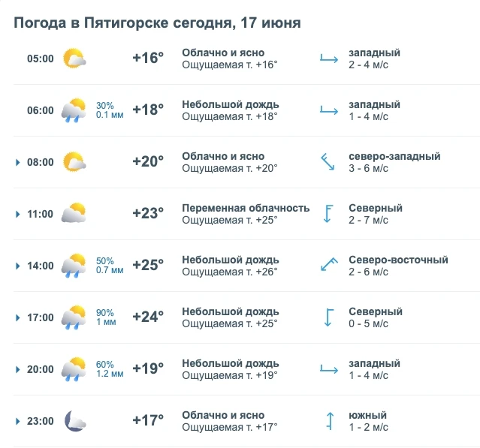Viewport: 480px width, 448px height.
Task: Click the rain icon for 14:00
Action: tap(74, 266)
